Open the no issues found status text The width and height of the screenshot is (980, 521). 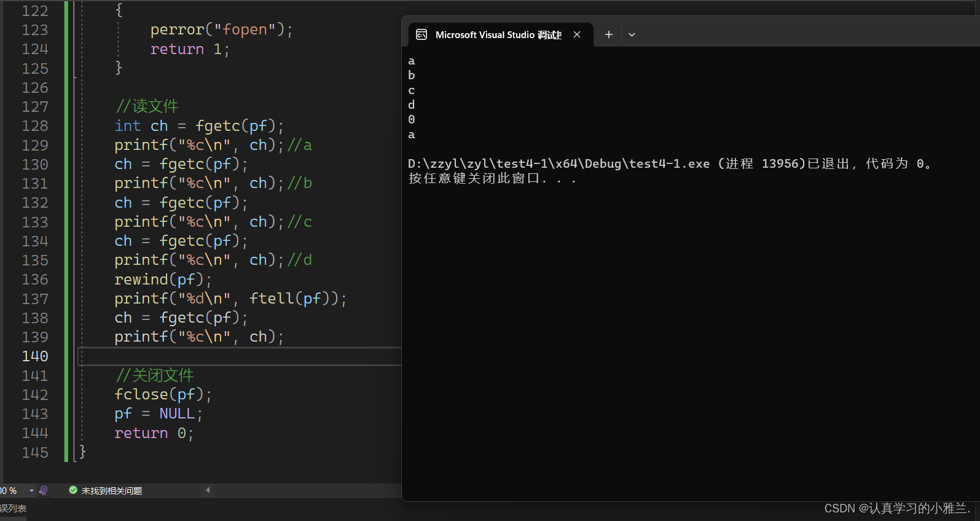(111, 491)
